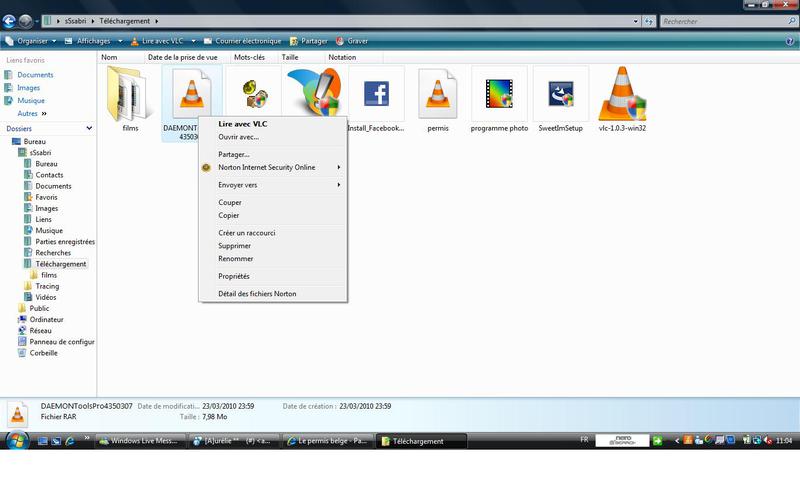
Task: Open Documents in Liens favoris
Action: pyautogui.click(x=35, y=75)
